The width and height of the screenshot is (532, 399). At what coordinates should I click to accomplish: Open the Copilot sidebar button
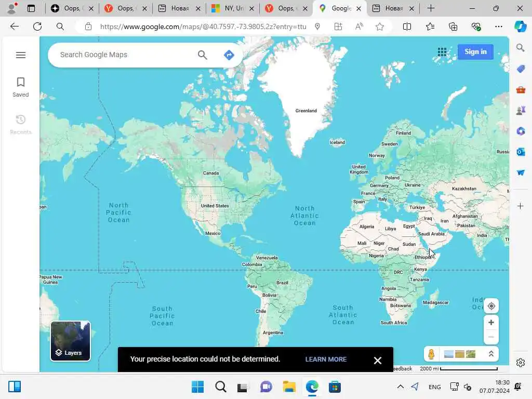click(x=520, y=26)
